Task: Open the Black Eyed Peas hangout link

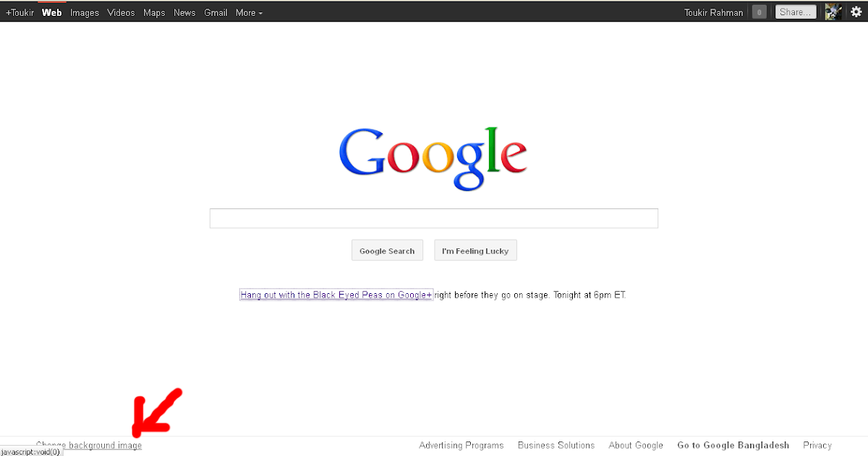Action: coord(336,295)
